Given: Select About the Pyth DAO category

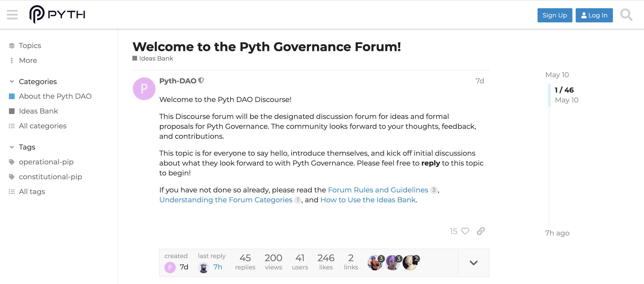Looking at the screenshot, I should (x=55, y=96).
